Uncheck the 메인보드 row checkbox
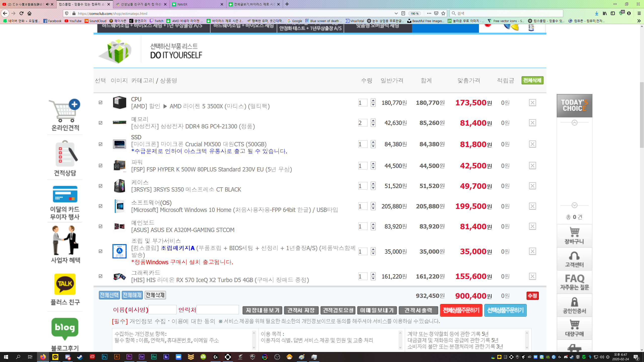The image size is (644, 362). coord(101,226)
